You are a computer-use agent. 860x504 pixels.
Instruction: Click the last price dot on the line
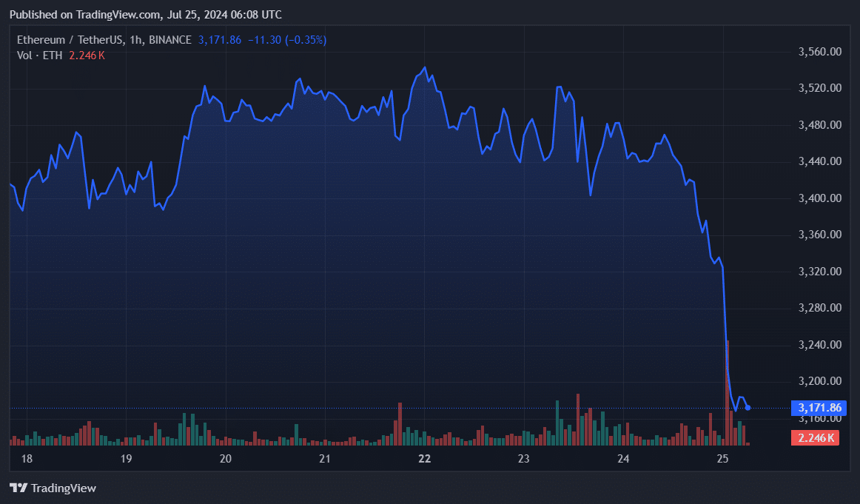tap(748, 408)
